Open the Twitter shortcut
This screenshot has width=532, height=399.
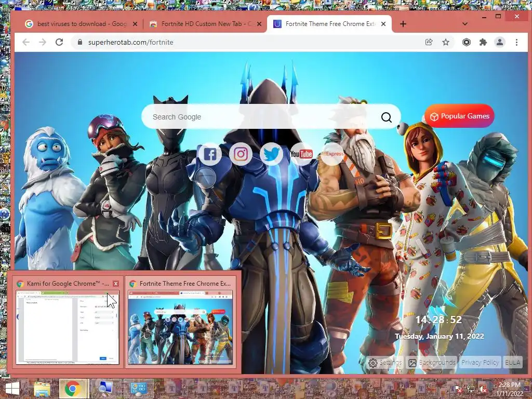(x=271, y=154)
